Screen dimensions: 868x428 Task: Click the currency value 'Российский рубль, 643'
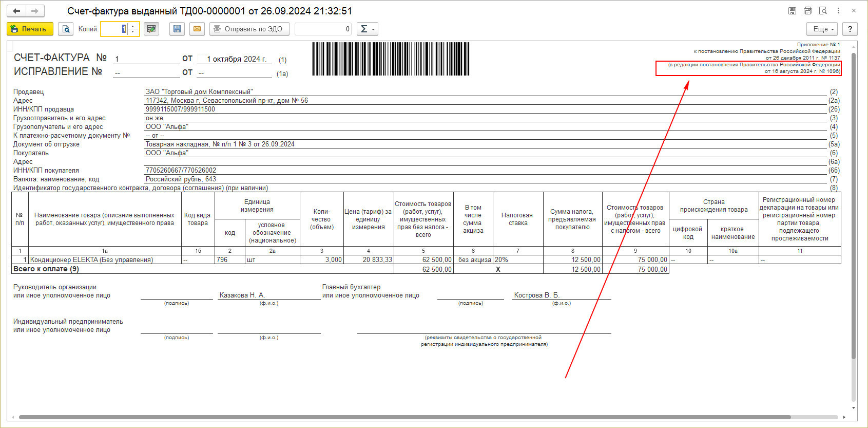click(x=181, y=179)
